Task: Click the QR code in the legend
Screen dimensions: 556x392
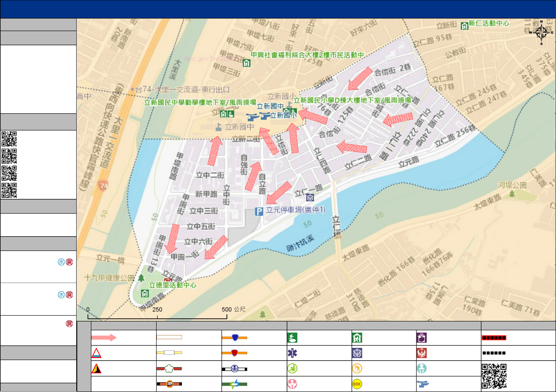Action: (494, 376)
